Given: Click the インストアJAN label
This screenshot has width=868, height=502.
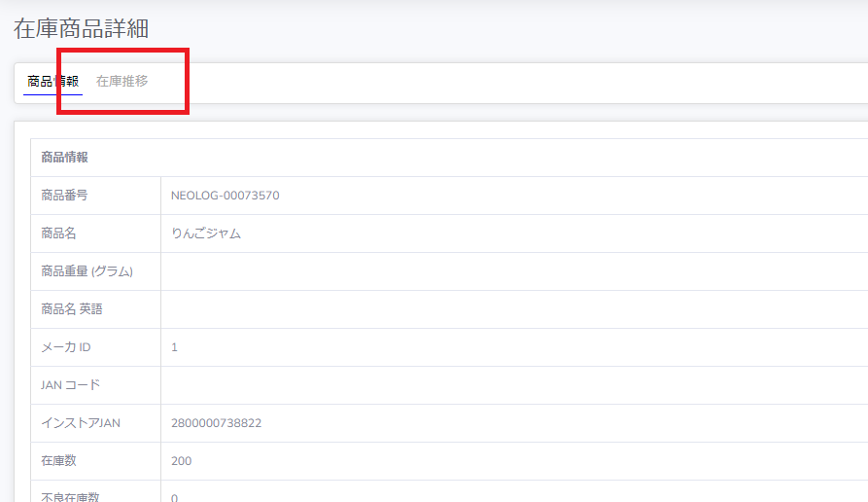Looking at the screenshot, I should coord(81,423).
